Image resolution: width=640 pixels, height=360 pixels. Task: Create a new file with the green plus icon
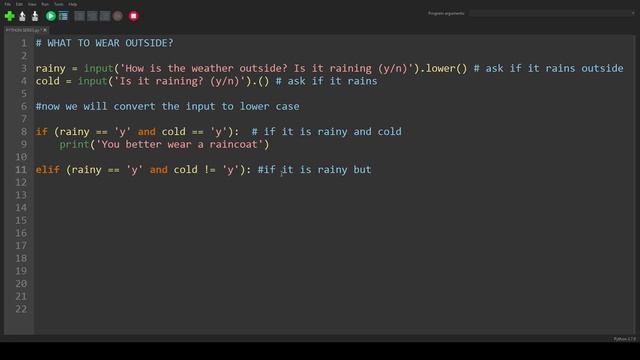(x=9, y=16)
